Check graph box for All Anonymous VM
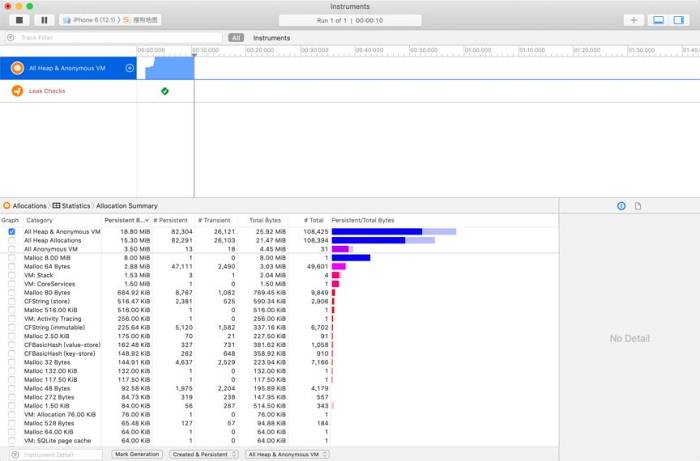The width and height of the screenshot is (700, 461). [12, 249]
